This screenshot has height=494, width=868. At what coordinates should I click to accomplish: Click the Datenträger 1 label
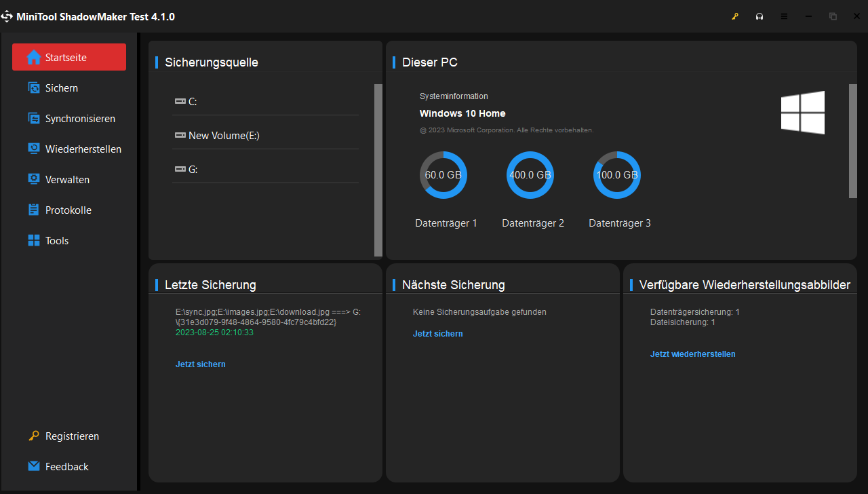pos(446,223)
